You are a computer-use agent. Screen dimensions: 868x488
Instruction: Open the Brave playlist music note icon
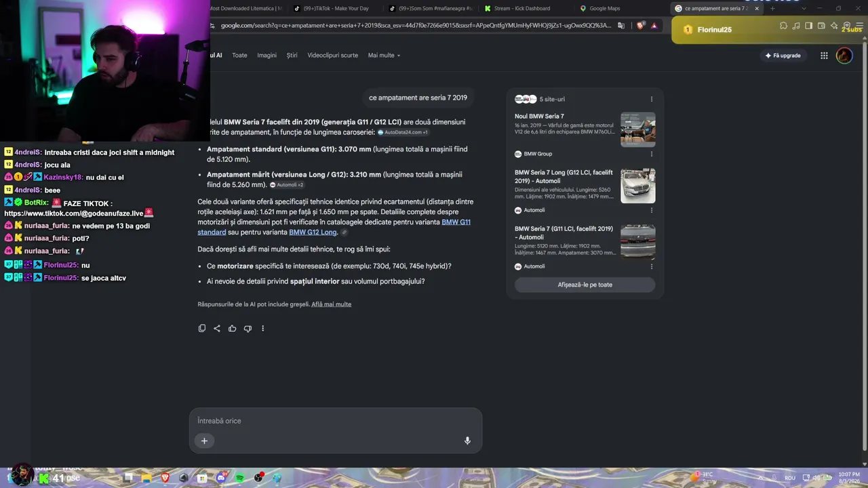click(796, 26)
